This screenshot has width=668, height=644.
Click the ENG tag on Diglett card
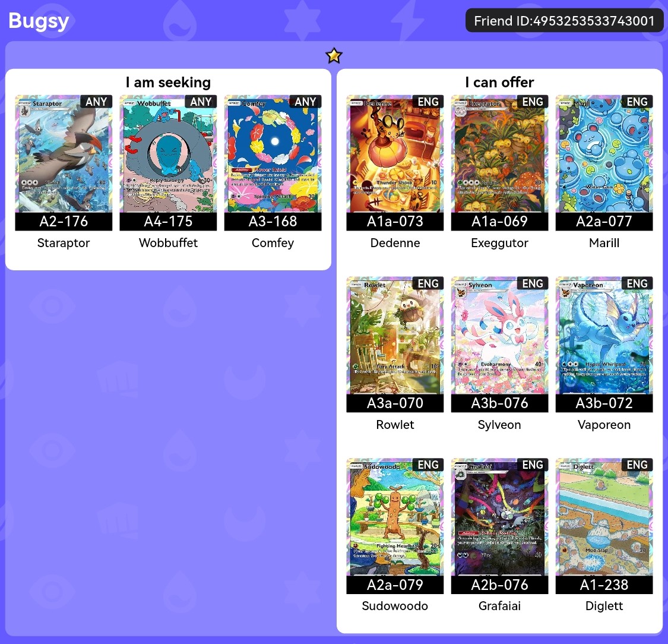click(x=637, y=465)
